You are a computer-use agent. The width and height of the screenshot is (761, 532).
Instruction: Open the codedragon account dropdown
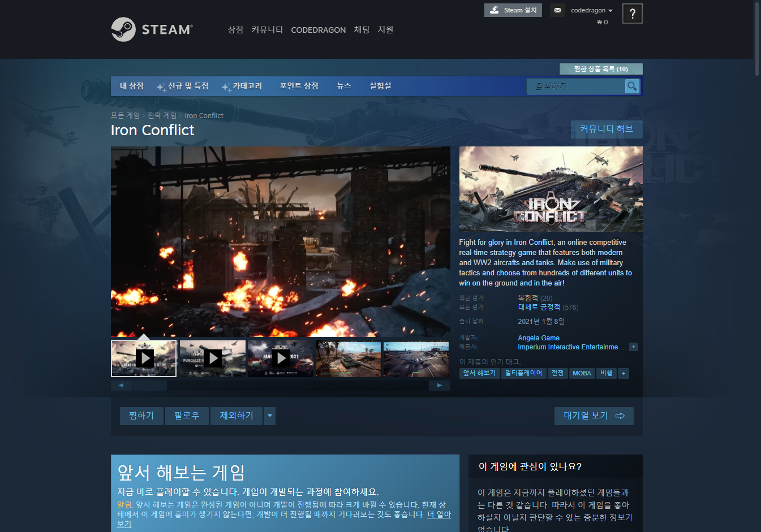point(592,10)
